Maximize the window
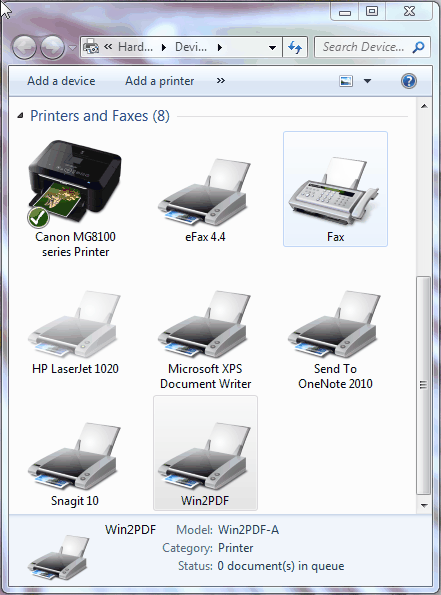The width and height of the screenshot is (441, 595). (x=372, y=12)
